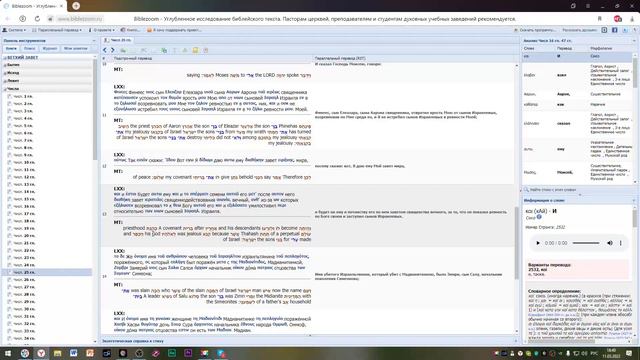Open the Система dropdown menu
Image resolution: width=640 pixels, height=360 pixels.
14,30
